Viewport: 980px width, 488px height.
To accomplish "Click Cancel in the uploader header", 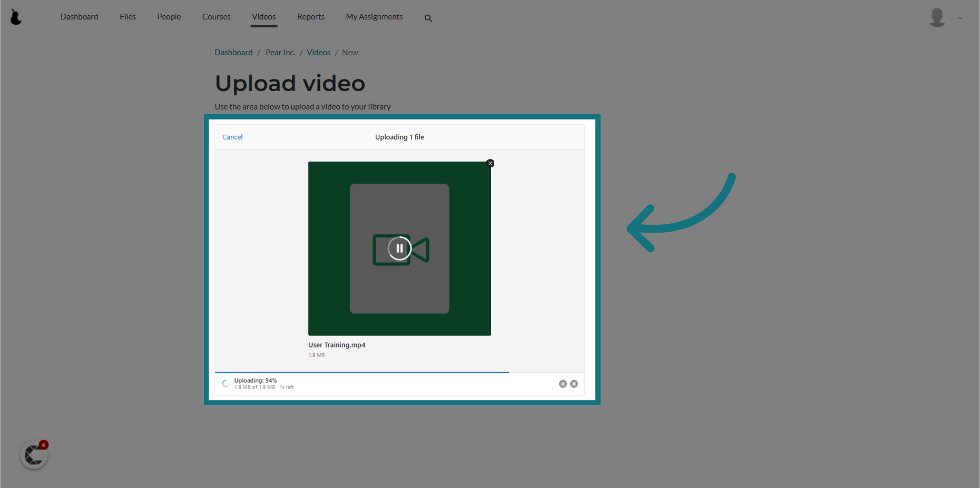I will click(x=232, y=137).
